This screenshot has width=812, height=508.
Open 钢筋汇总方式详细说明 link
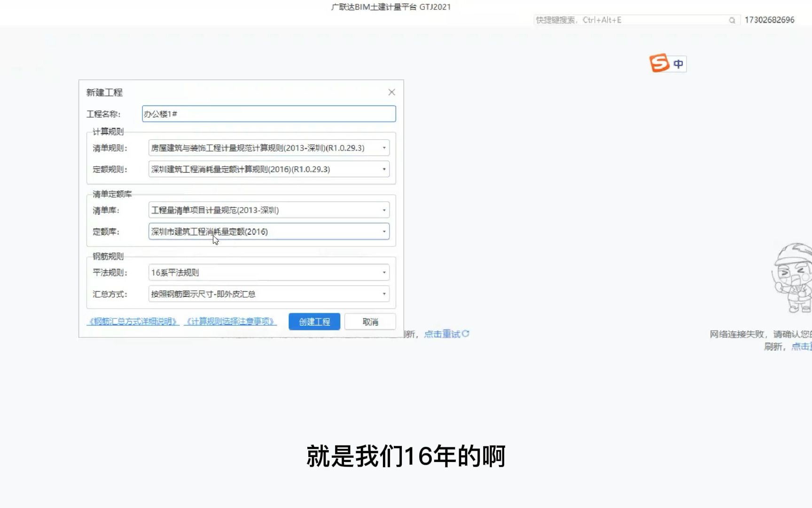[133, 321]
